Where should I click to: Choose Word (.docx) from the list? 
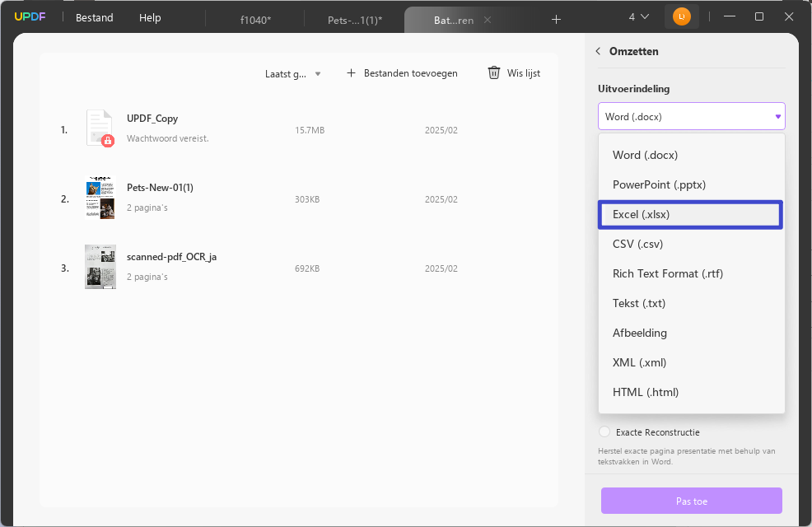click(x=691, y=155)
